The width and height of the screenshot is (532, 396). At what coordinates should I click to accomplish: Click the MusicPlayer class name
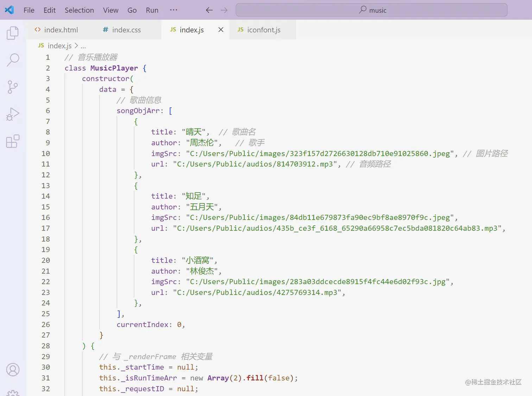(x=114, y=68)
